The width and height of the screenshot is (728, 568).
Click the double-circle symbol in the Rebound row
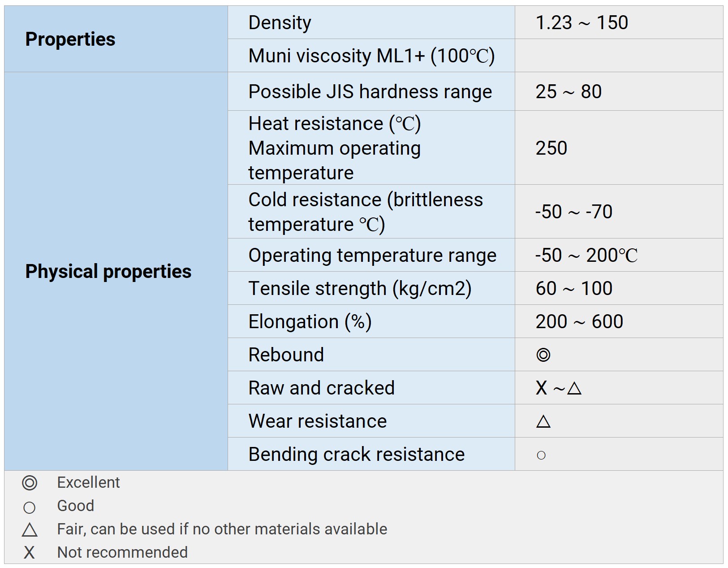point(543,355)
